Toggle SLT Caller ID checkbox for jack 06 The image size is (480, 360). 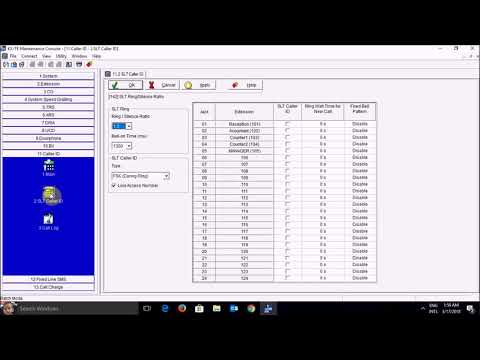pyautogui.click(x=287, y=157)
